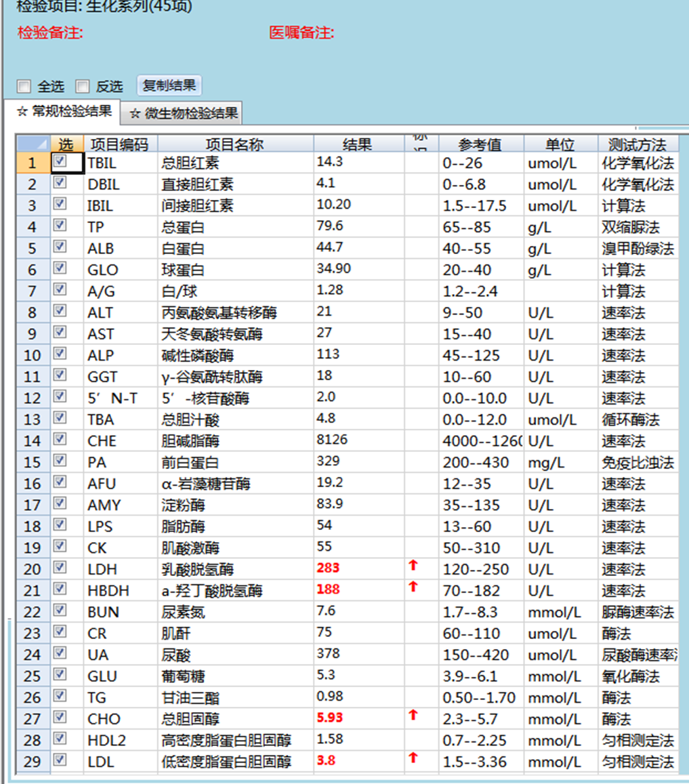The image size is (689, 784).
Task: Toggle the checkbox for LDH row
Action: 60,567
